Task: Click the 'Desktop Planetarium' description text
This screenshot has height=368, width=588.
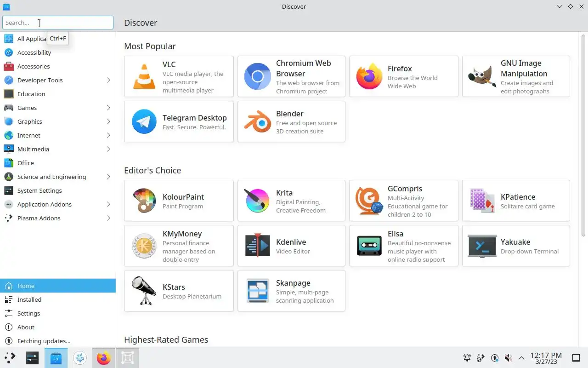Action: (x=192, y=296)
